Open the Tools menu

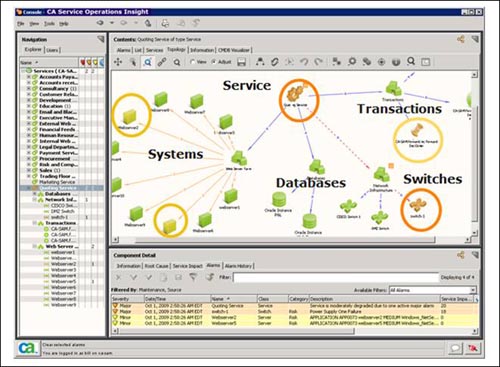49,23
